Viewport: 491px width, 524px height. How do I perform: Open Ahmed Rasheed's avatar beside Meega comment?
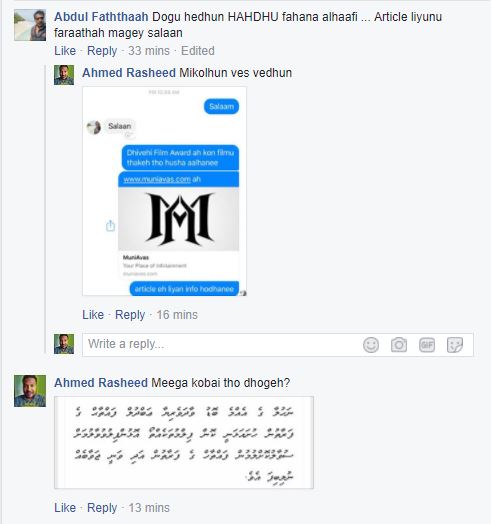[x=30, y=391]
